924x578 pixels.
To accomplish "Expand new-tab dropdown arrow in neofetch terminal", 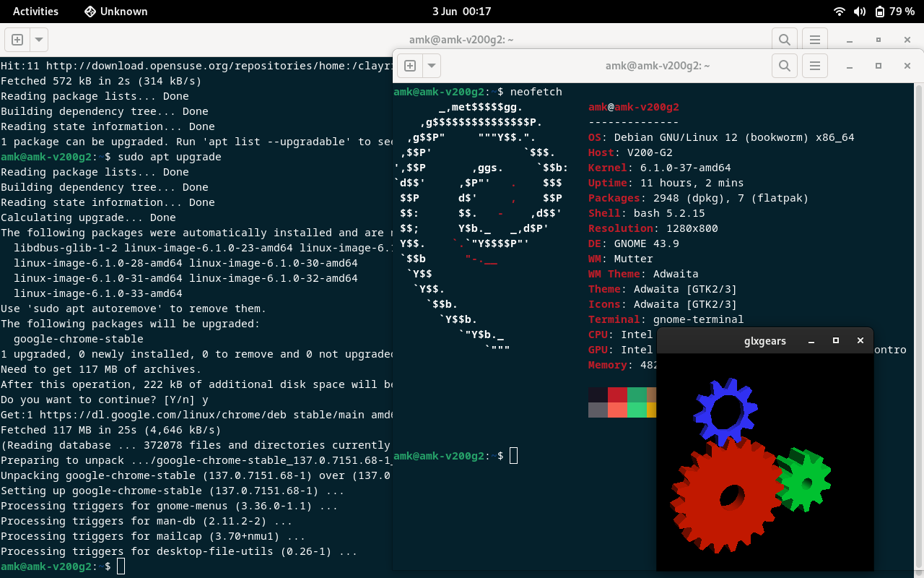I will tap(431, 66).
